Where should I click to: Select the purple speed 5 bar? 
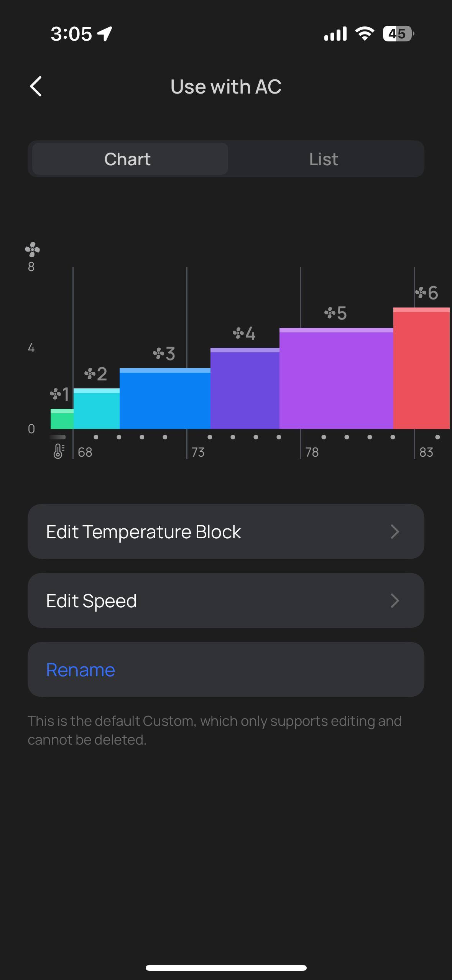coord(336,380)
